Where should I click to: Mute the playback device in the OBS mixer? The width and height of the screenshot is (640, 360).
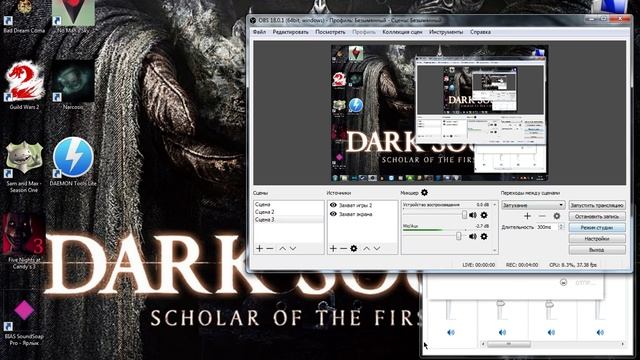click(x=473, y=215)
